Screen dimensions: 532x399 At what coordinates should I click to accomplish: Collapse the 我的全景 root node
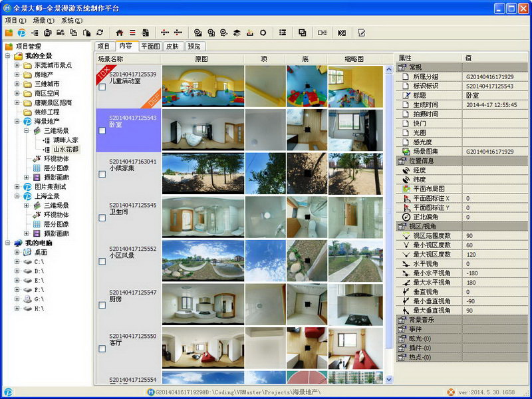pyautogui.click(x=6, y=56)
